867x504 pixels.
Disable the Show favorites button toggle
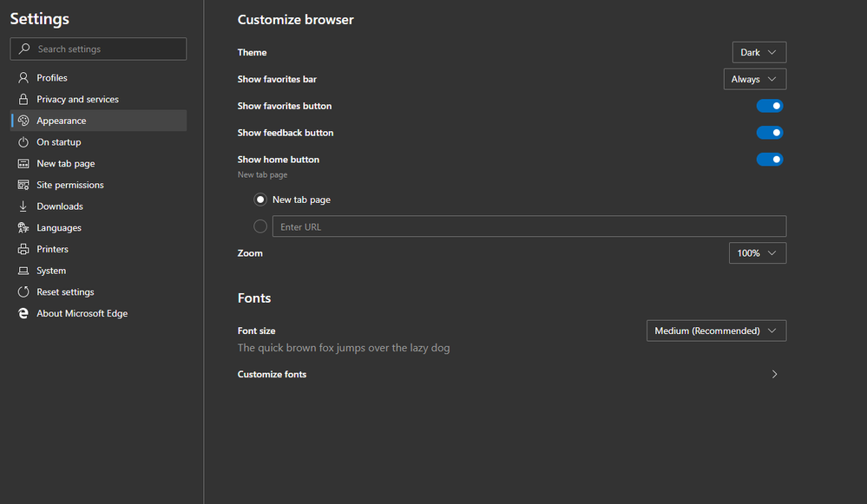pos(770,106)
